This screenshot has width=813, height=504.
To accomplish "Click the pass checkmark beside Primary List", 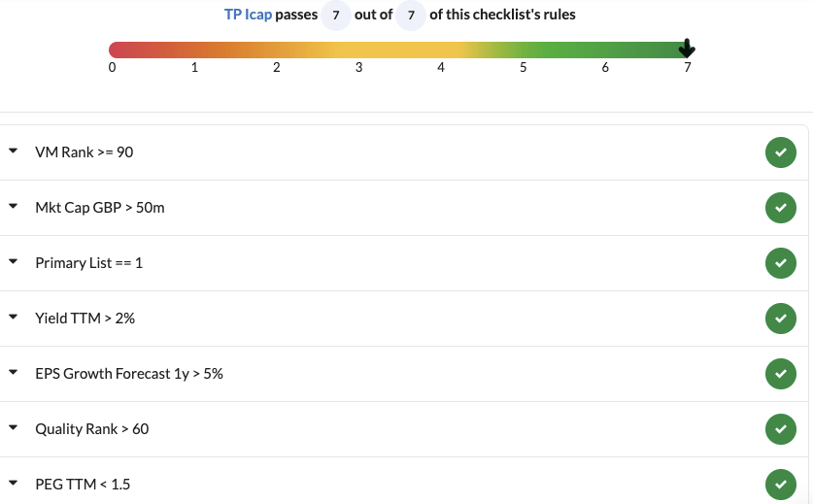I will pos(780,263).
